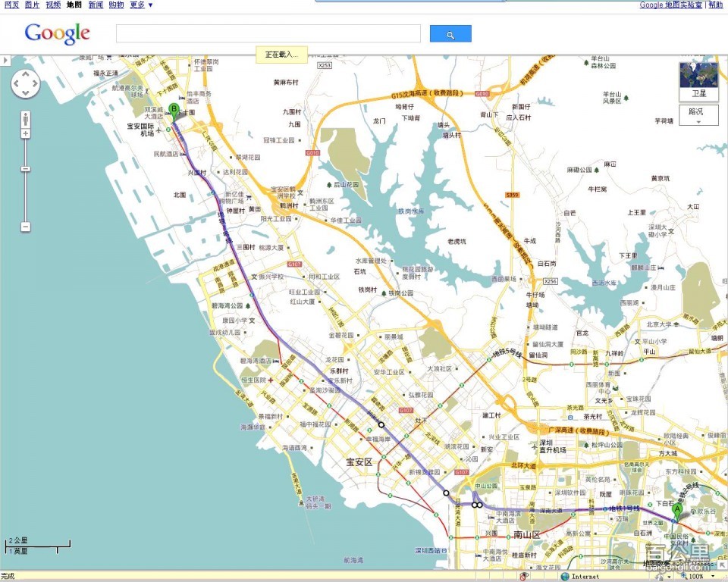This screenshot has height=582, width=728.
Task: Click the pan navigation compass control
Action: [x=25, y=83]
